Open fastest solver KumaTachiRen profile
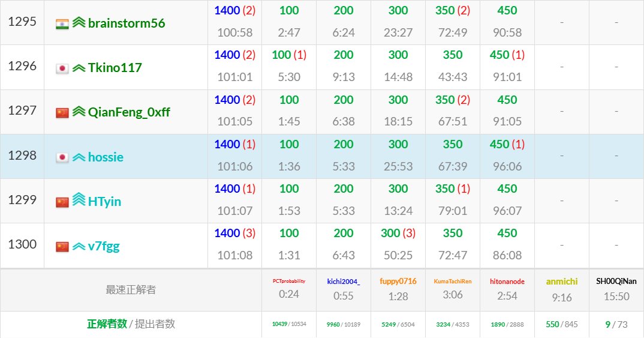The height and width of the screenshot is (338, 644). (x=453, y=281)
